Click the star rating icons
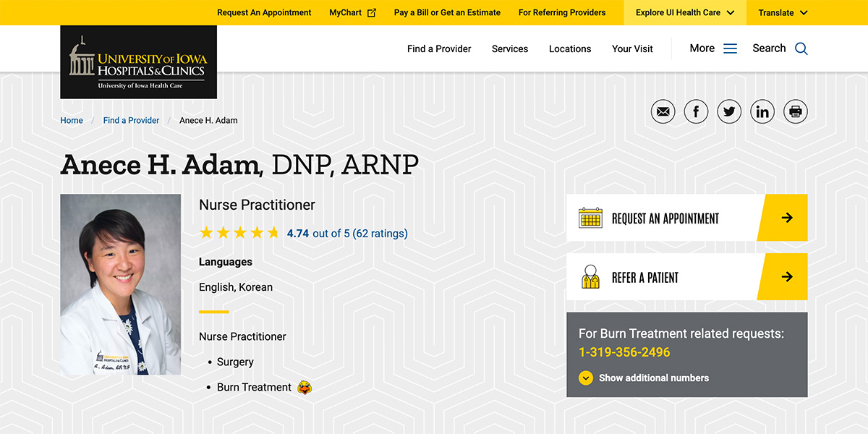Image resolution: width=868 pixels, height=434 pixels. (x=239, y=233)
